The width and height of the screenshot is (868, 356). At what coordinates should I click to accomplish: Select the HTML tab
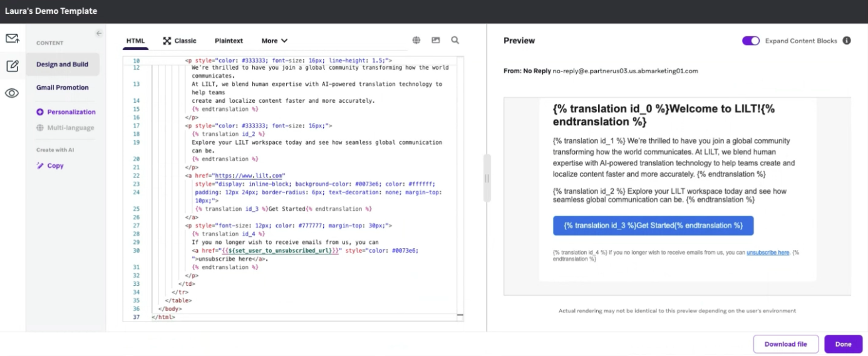(x=135, y=41)
